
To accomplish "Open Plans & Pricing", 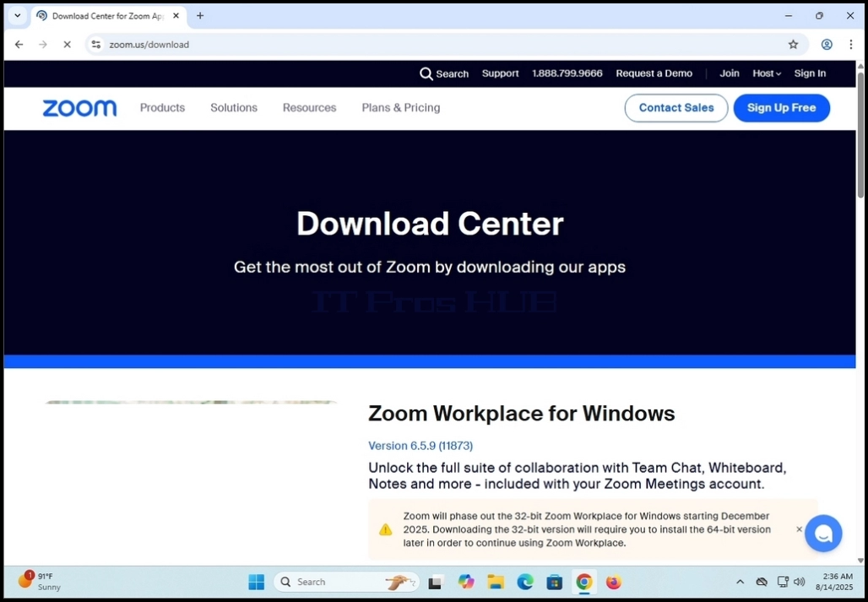I will pos(401,108).
